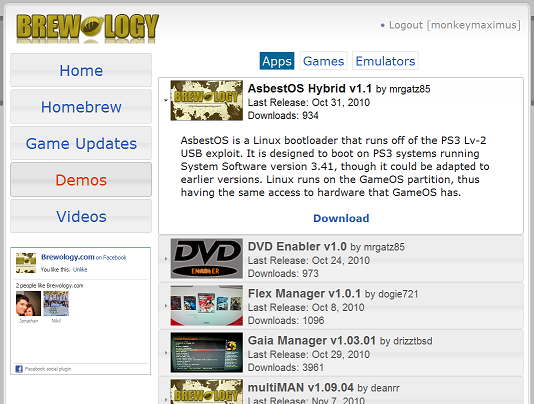The image size is (534, 404).
Task: Click the Facebook social plugin icon
Action: click(x=19, y=369)
